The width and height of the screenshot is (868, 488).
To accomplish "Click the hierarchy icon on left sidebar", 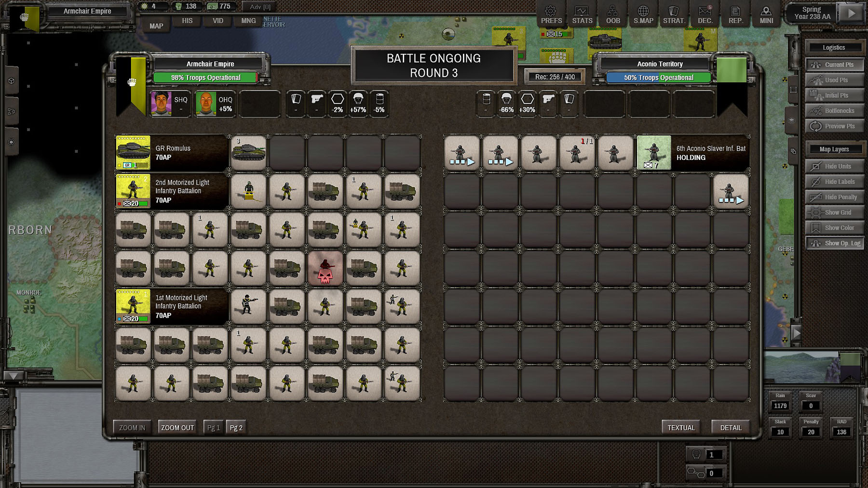I will tap(12, 112).
